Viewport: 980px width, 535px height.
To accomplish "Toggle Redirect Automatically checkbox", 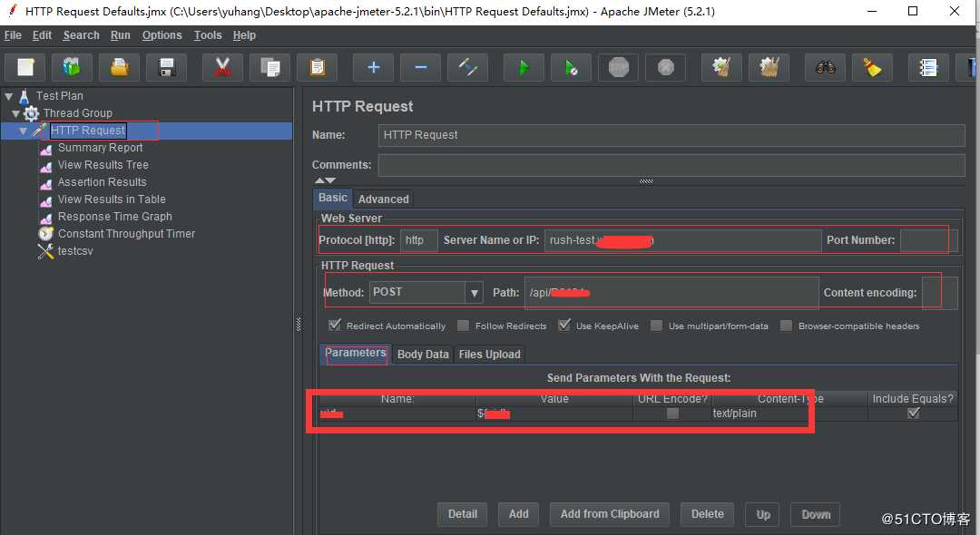I will (x=335, y=326).
